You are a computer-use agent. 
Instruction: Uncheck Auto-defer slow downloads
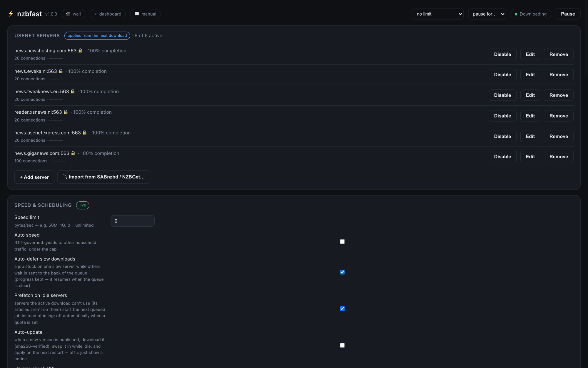342,272
